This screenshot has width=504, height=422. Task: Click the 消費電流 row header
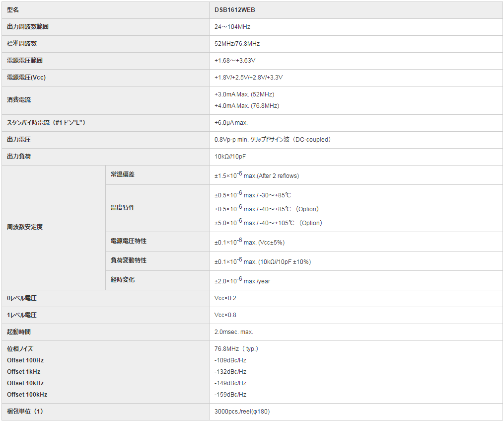point(20,99)
